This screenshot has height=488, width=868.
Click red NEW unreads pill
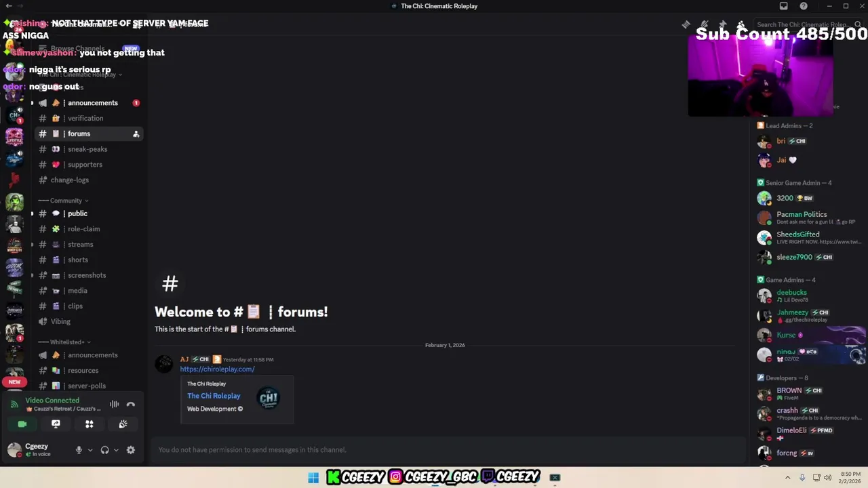pyautogui.click(x=14, y=382)
